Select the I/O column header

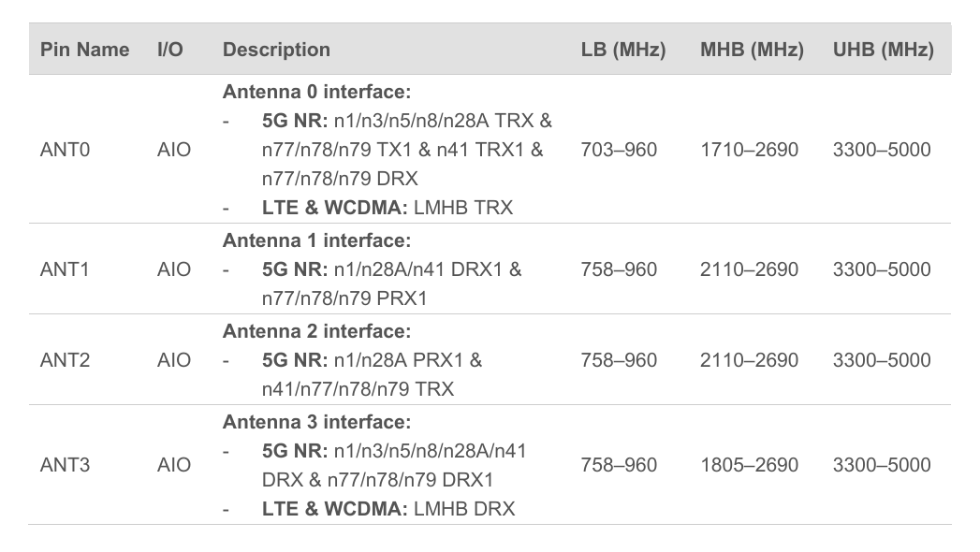click(x=170, y=50)
